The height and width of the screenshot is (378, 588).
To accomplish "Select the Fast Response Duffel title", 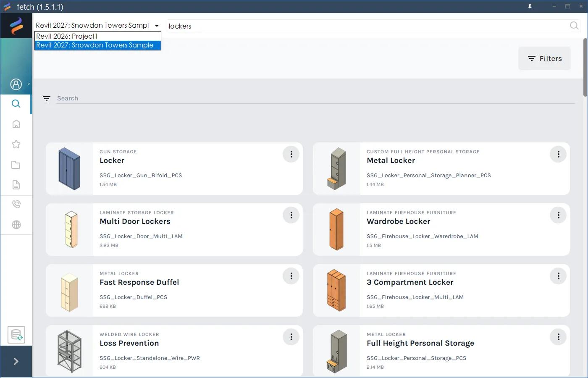I will click(139, 282).
